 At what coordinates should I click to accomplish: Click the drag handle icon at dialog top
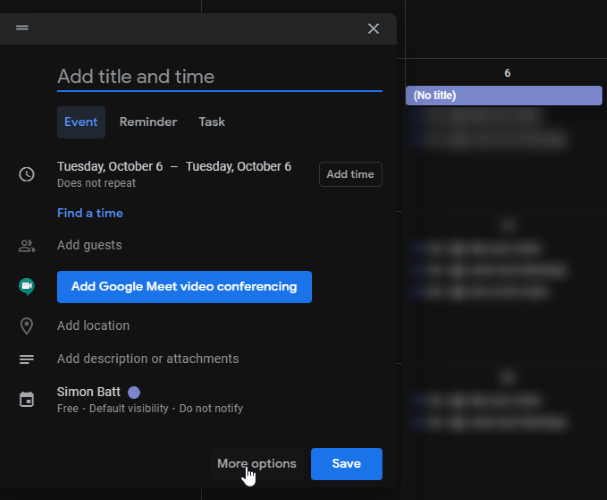tap(22, 28)
